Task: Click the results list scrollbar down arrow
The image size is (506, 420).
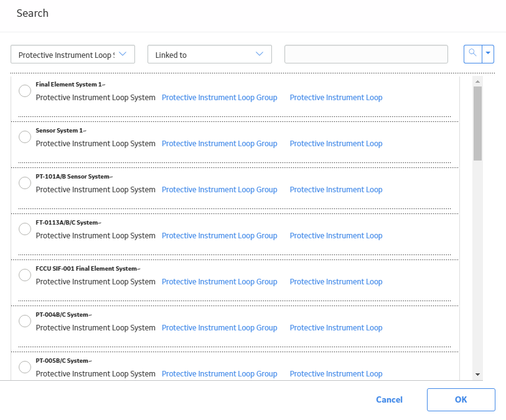Action: (x=477, y=375)
